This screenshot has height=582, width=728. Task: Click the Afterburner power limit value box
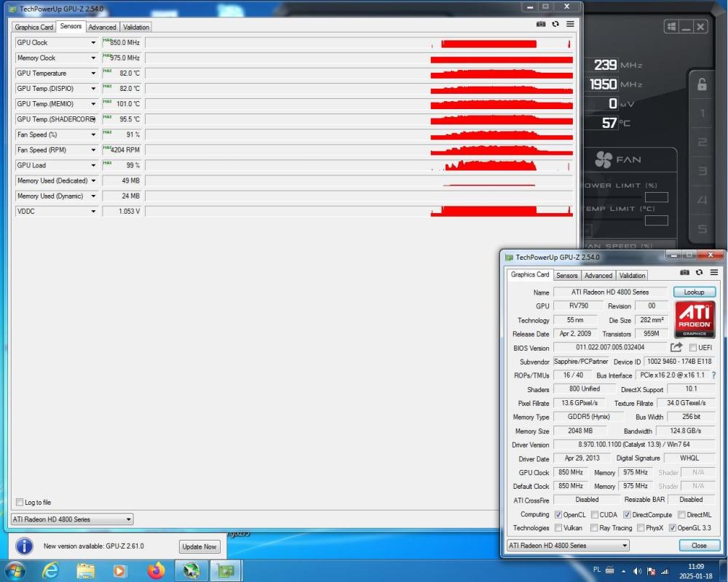click(x=656, y=197)
